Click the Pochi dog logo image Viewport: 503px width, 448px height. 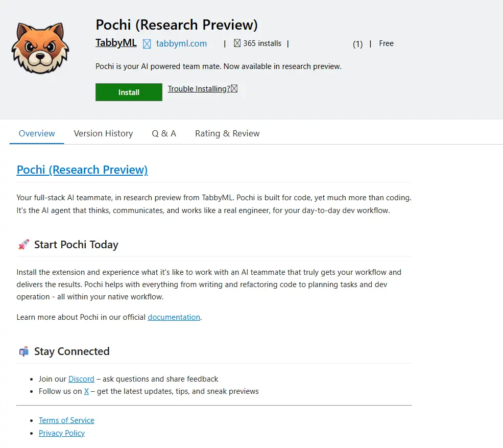pos(40,48)
